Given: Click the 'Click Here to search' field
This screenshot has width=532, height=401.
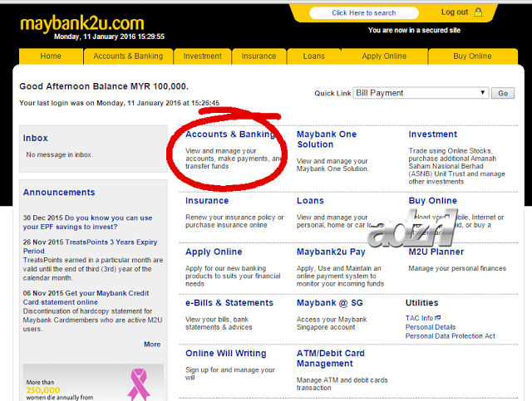Looking at the screenshot, I should point(364,13).
